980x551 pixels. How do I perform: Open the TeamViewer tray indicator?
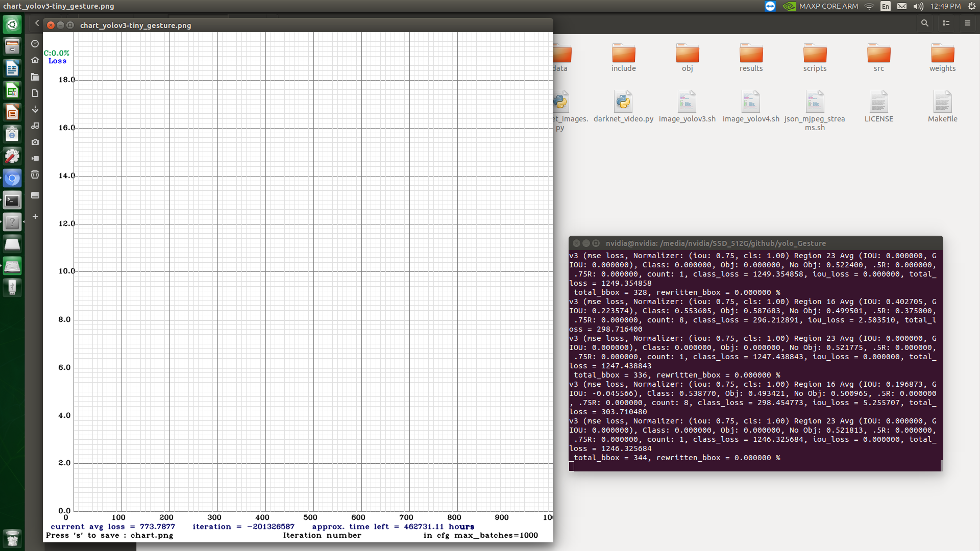click(x=770, y=6)
